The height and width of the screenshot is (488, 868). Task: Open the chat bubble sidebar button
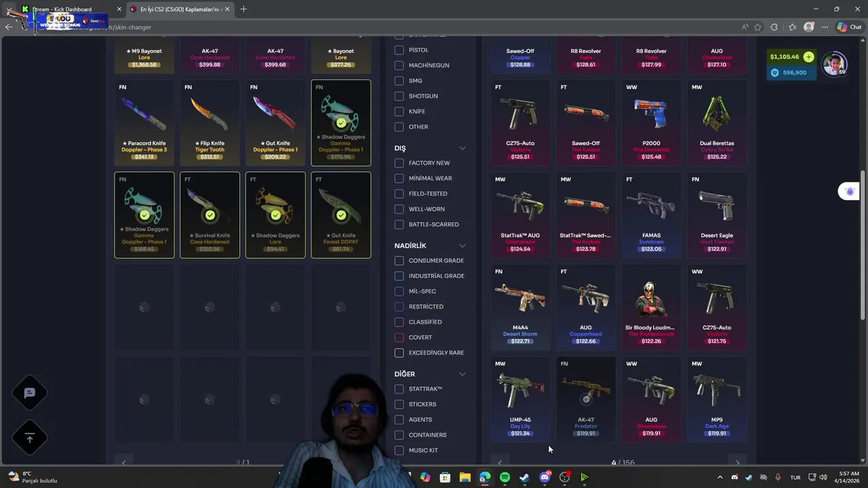[29, 393]
